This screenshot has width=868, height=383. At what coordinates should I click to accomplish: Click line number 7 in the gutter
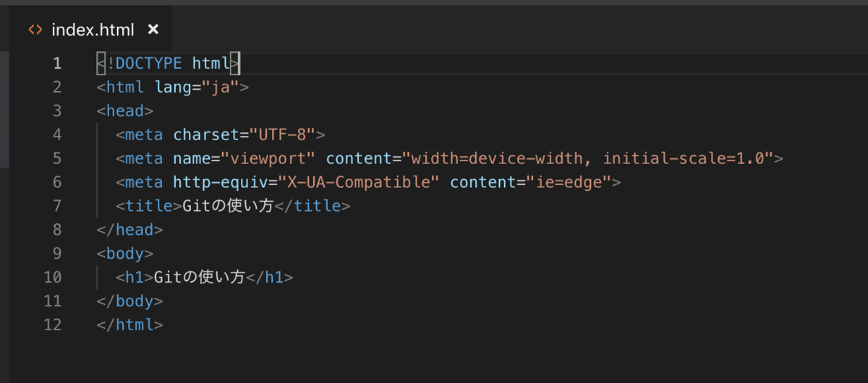[57, 206]
